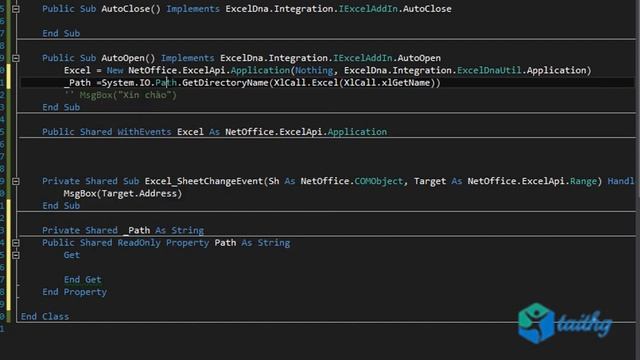Collapse the Excel_SheetChangeEvent Sub block
This screenshot has height=360, width=640.
click(x=16, y=181)
